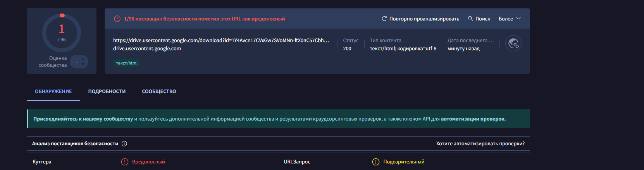The image size is (644, 170).
Task: Switch to the ПОДРОБНОСТИ tab
Action: [x=107, y=92]
